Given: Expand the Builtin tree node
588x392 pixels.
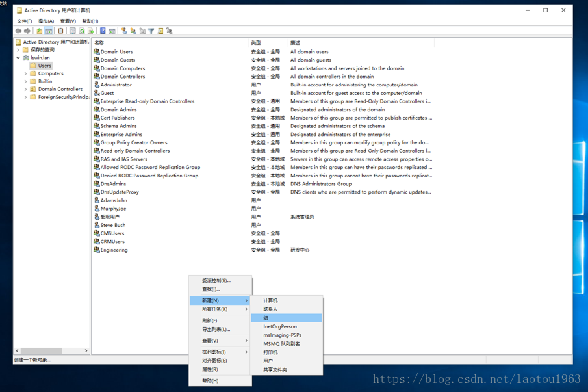Looking at the screenshot, I should point(25,81).
